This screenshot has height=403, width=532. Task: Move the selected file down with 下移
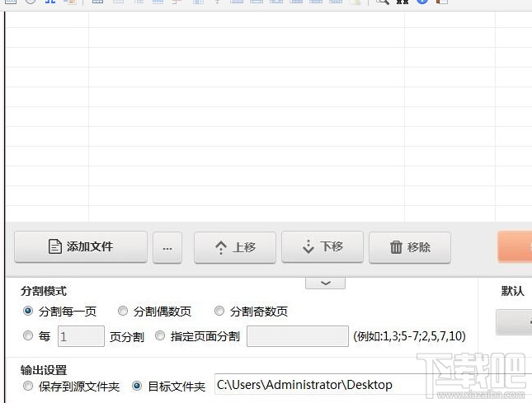point(322,246)
